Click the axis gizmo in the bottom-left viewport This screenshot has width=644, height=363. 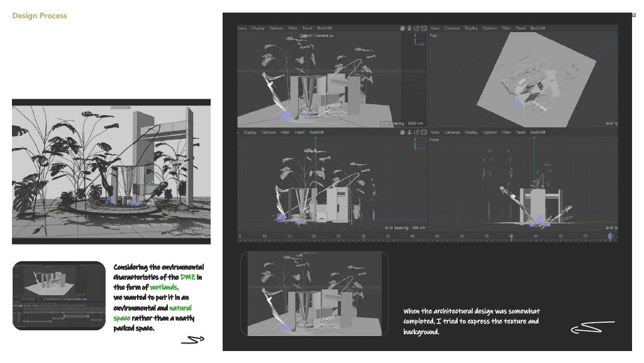pos(419,144)
